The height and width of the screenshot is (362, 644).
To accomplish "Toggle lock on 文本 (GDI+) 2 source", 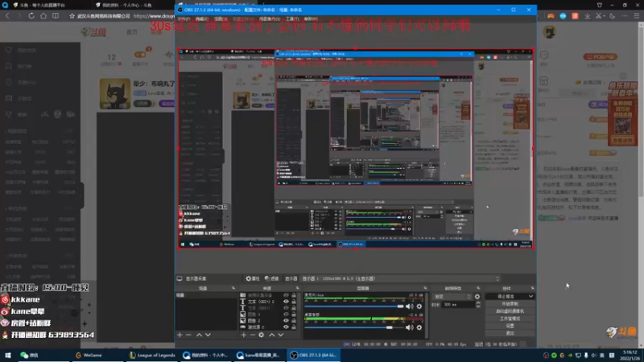I will 294,302.
